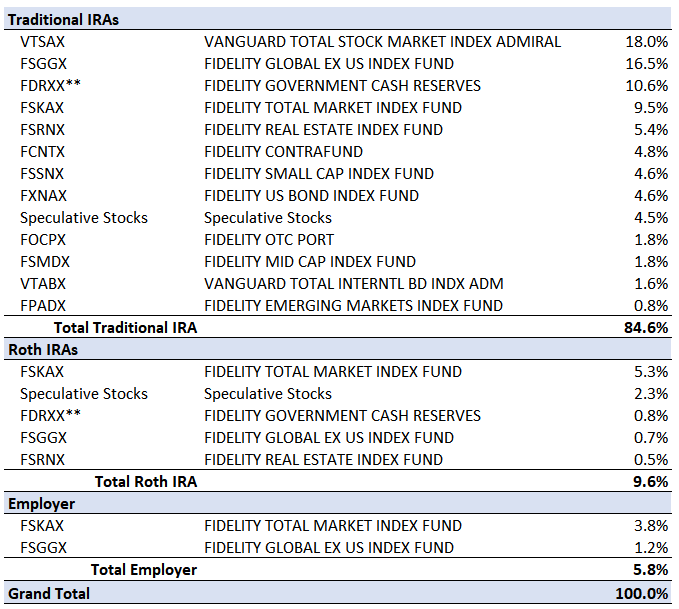The height and width of the screenshot is (609, 679).
Task: Click the VTSAX ticker cell
Action: coord(42,42)
